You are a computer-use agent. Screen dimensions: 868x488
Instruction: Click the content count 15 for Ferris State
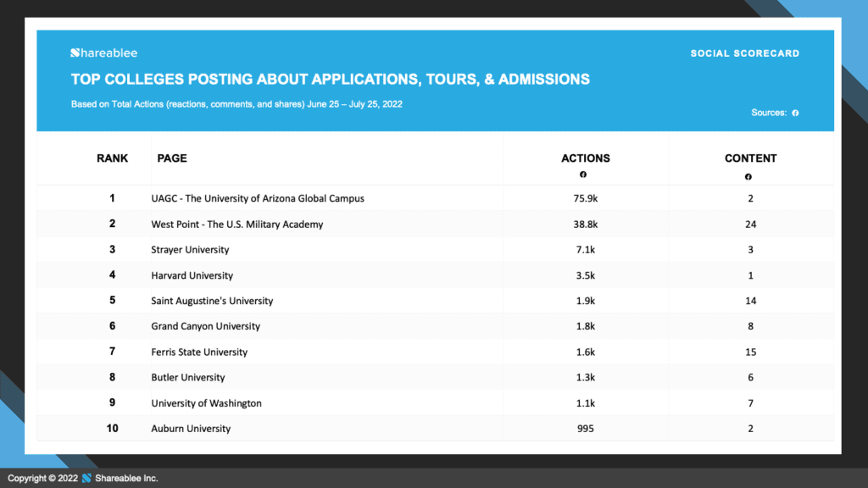(x=751, y=352)
